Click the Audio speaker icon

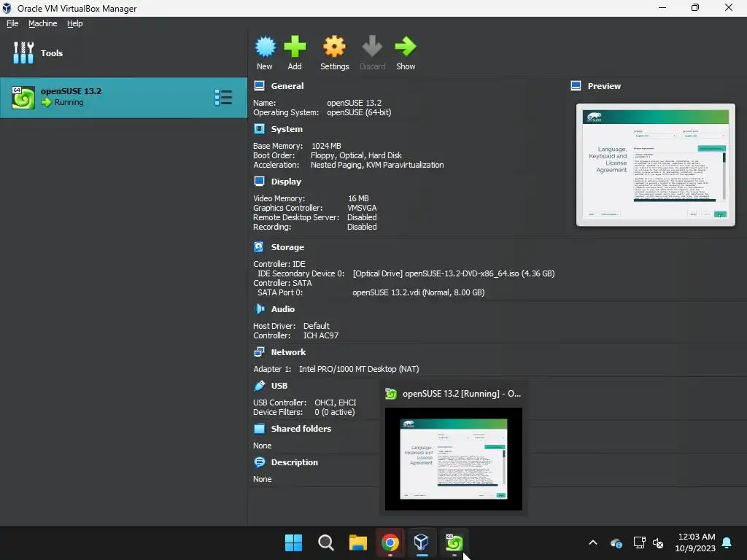(x=259, y=309)
